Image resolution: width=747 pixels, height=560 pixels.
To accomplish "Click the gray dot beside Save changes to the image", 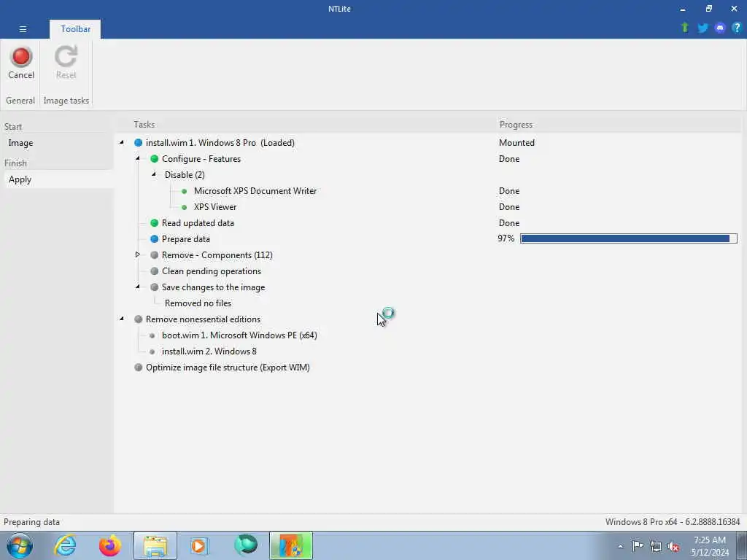I will pyautogui.click(x=155, y=287).
